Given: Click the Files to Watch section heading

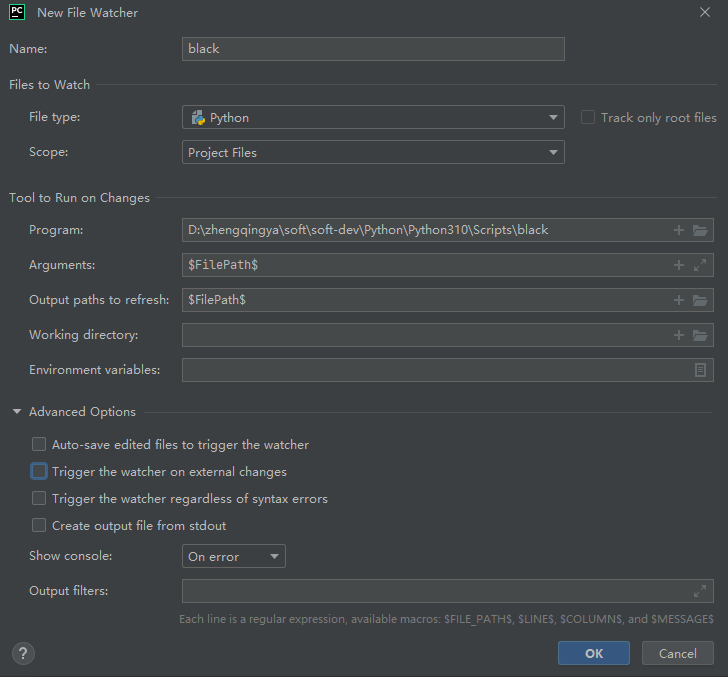Looking at the screenshot, I should (50, 85).
